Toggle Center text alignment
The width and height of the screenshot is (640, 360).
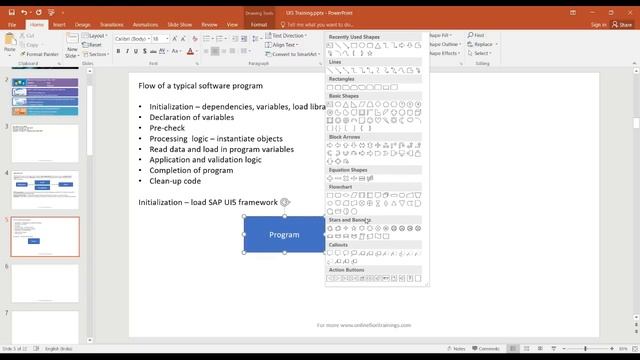(215, 51)
